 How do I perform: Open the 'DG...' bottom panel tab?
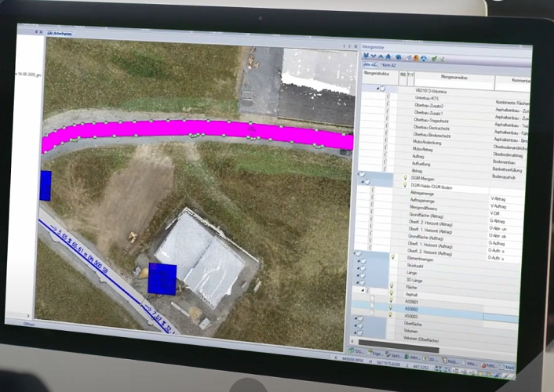pos(356,352)
